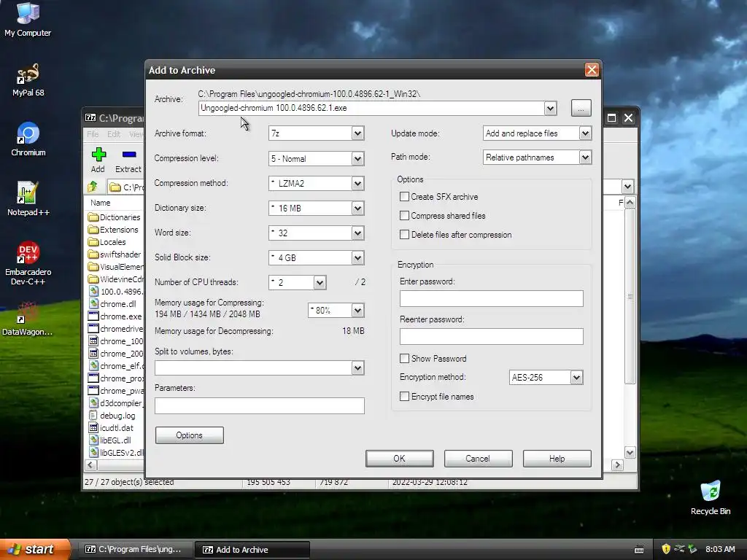Click the Parameters text field
The width and height of the screenshot is (747, 560).
click(x=260, y=405)
